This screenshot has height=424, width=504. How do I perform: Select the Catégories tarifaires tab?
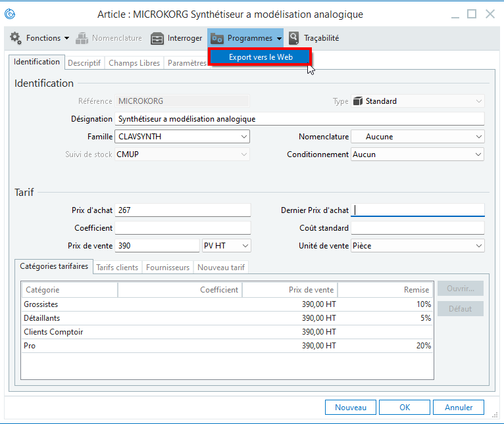tap(54, 266)
